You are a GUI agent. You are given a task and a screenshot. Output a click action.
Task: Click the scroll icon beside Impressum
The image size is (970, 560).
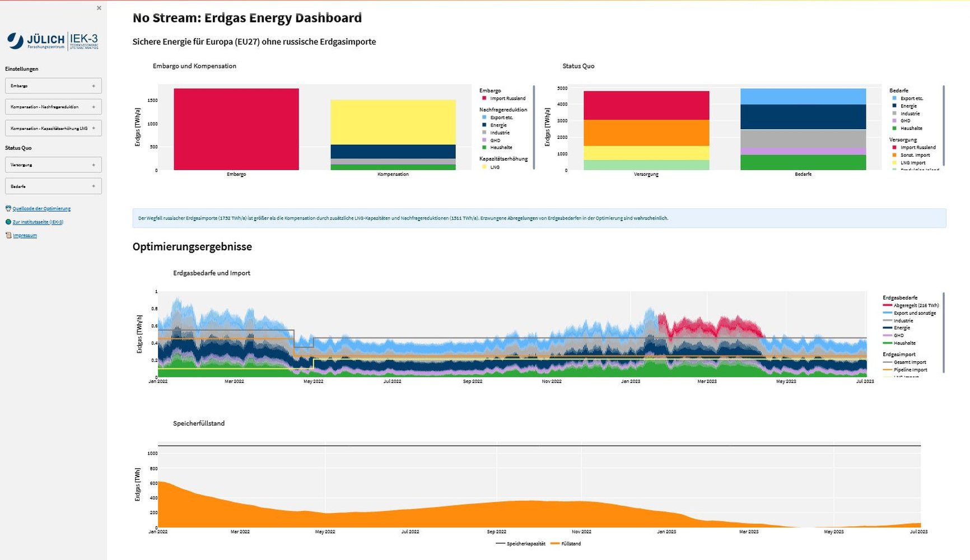coord(8,235)
